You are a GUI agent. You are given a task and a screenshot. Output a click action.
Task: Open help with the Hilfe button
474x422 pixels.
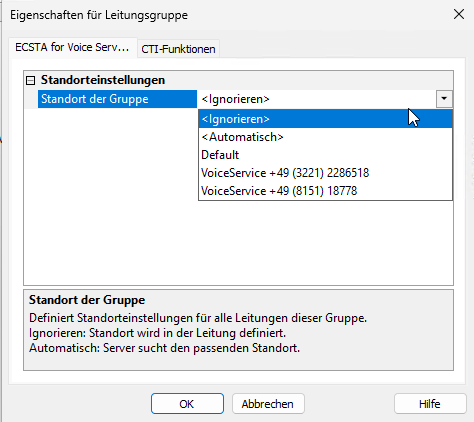(430, 404)
